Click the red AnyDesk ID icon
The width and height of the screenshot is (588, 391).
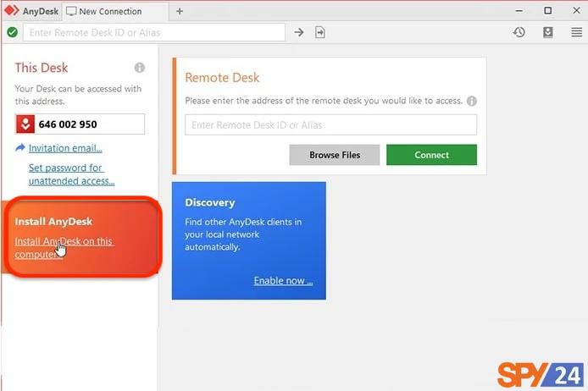(x=25, y=124)
